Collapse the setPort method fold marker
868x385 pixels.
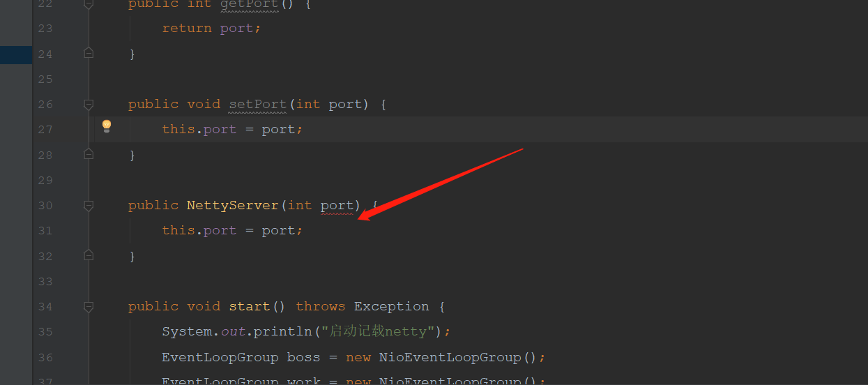[x=89, y=105]
